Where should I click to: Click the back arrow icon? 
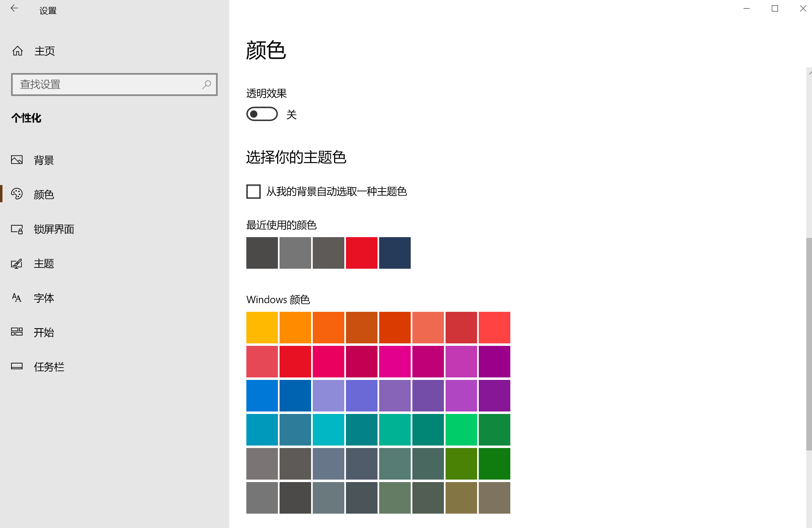[x=14, y=8]
